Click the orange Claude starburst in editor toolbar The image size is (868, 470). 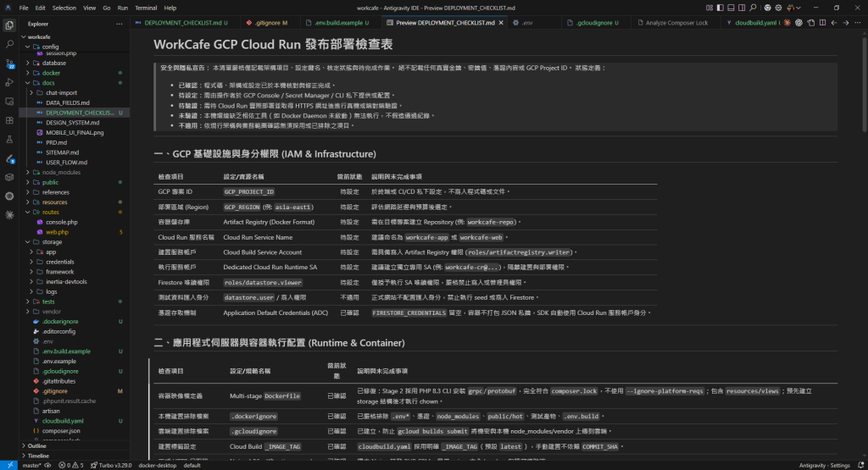point(787,23)
